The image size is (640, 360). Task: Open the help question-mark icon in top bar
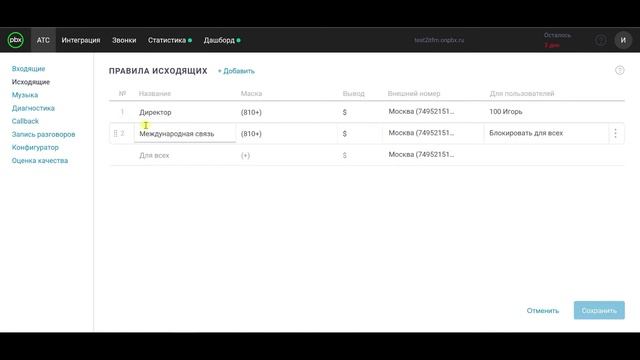point(600,40)
